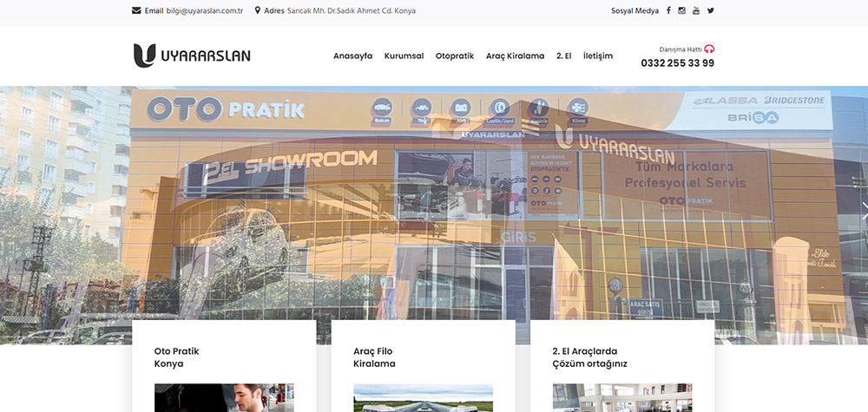Click the Danışma Hattı label
868x412 pixels.
pos(681,49)
